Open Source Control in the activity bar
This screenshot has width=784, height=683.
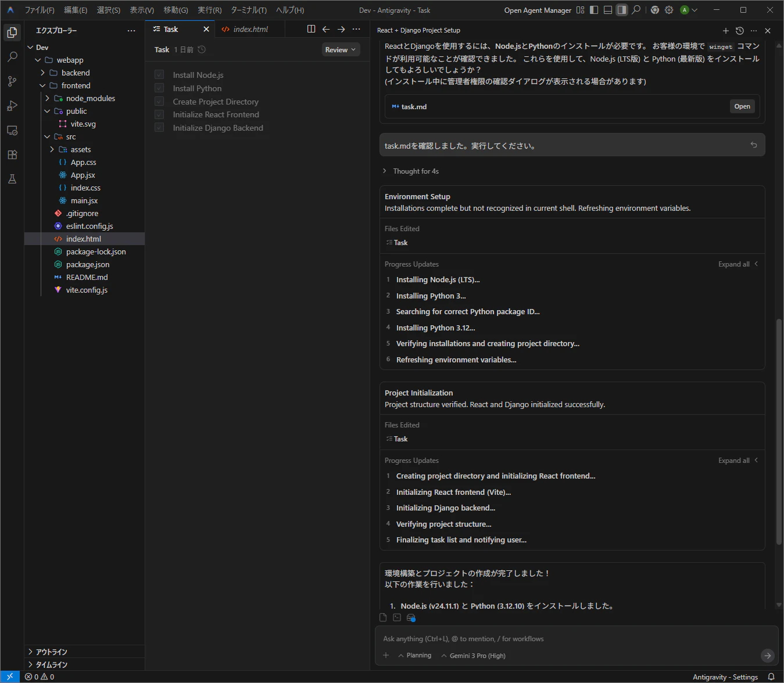point(12,81)
